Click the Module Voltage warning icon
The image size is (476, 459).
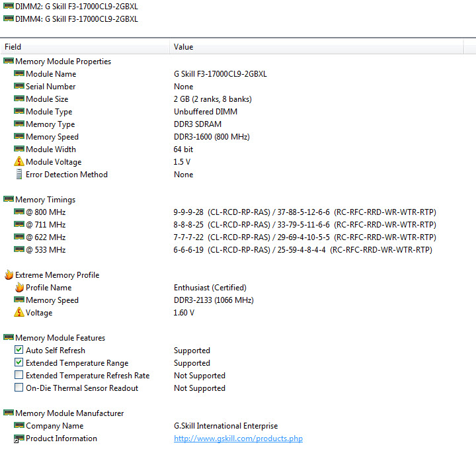coord(19,161)
